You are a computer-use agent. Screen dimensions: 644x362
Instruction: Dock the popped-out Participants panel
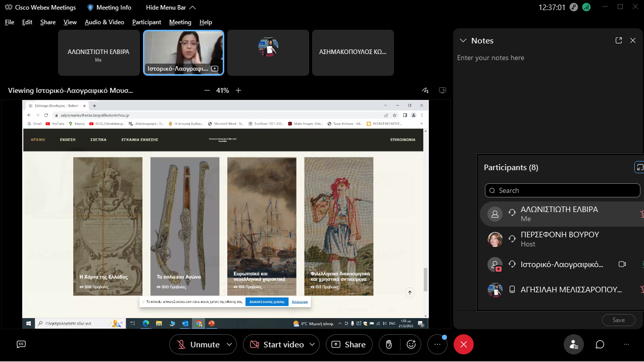click(x=639, y=167)
